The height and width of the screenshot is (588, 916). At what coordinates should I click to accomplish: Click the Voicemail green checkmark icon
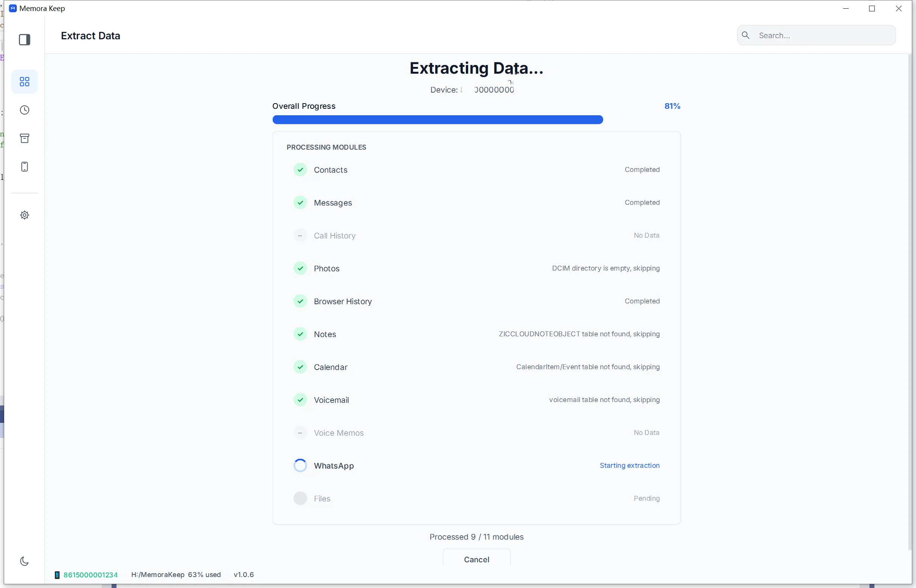(300, 400)
